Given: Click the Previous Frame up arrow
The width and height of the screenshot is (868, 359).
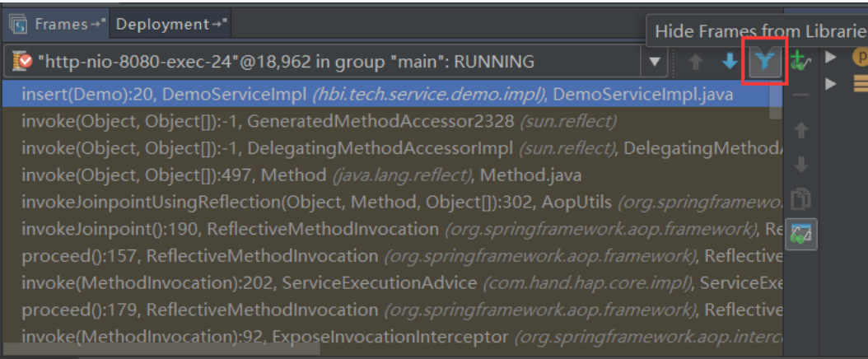Looking at the screenshot, I should pos(695,62).
